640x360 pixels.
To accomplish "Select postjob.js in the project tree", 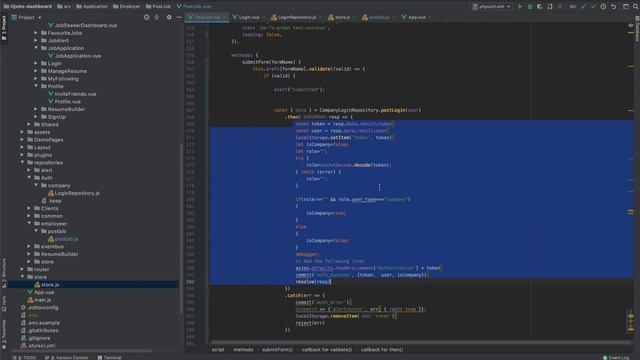I will click(x=63, y=239).
